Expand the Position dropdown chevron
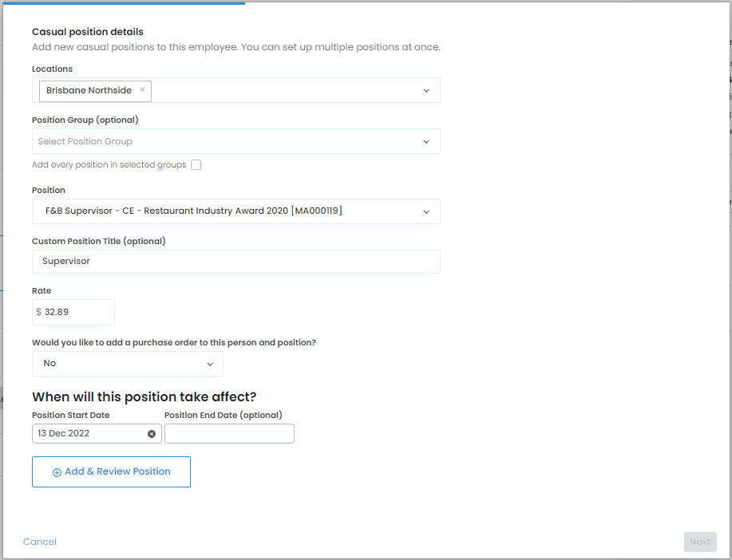 click(426, 212)
